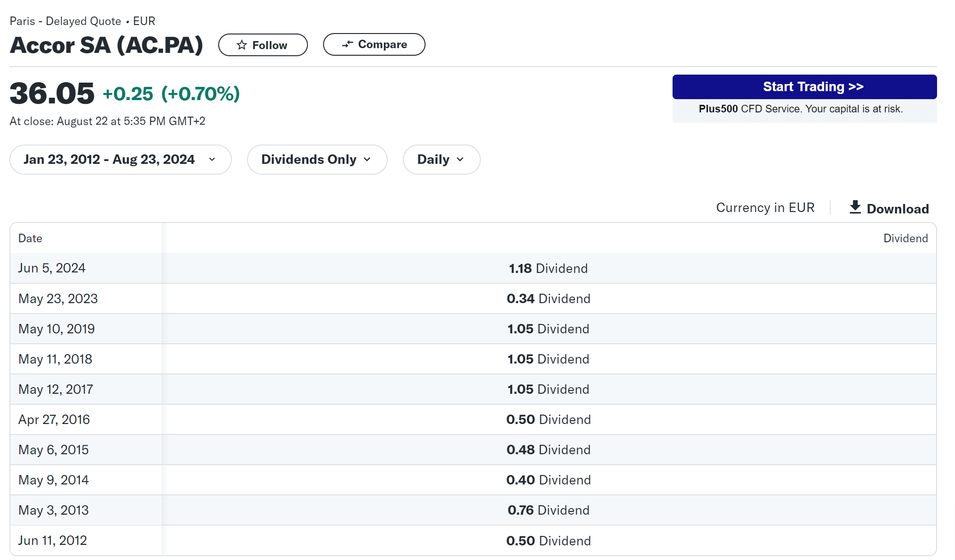Click the Accor SA (AC.PA) title
The width and height of the screenshot is (955, 560).
(x=106, y=45)
